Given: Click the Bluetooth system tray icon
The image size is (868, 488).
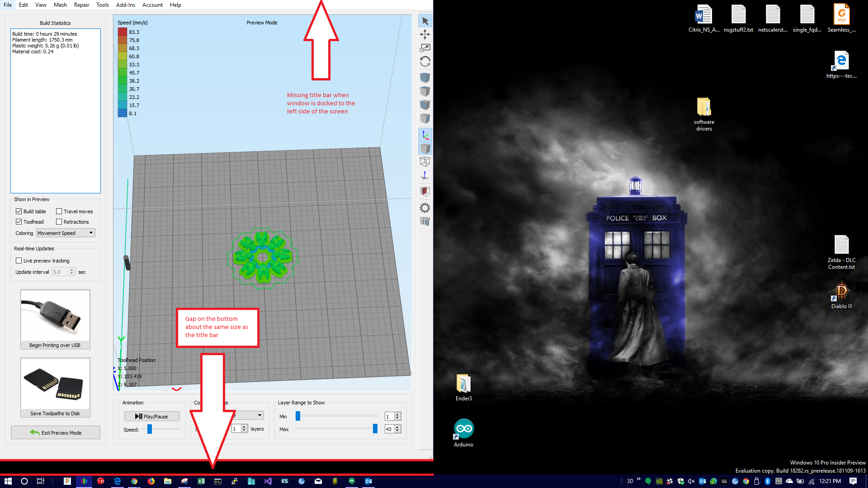Looking at the screenshot, I should click(768, 481).
